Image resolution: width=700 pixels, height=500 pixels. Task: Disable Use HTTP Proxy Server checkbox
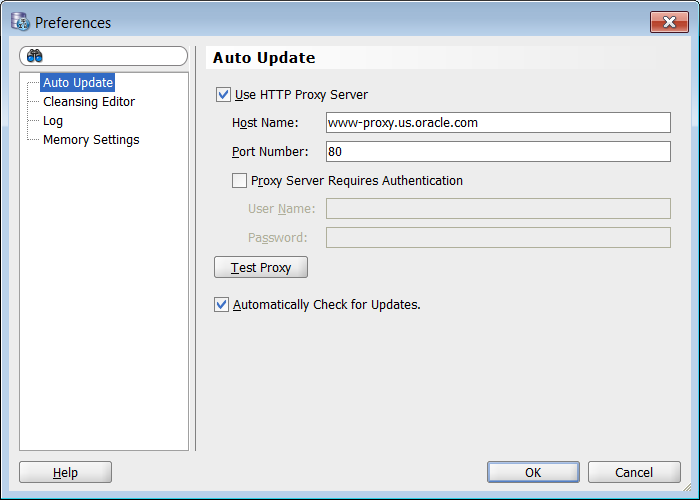223,95
